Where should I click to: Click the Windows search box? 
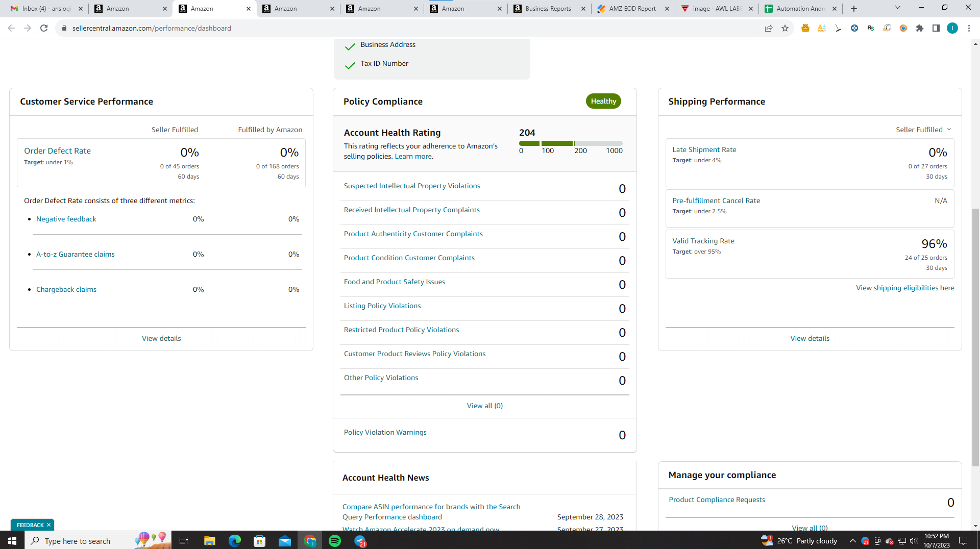pos(98,540)
